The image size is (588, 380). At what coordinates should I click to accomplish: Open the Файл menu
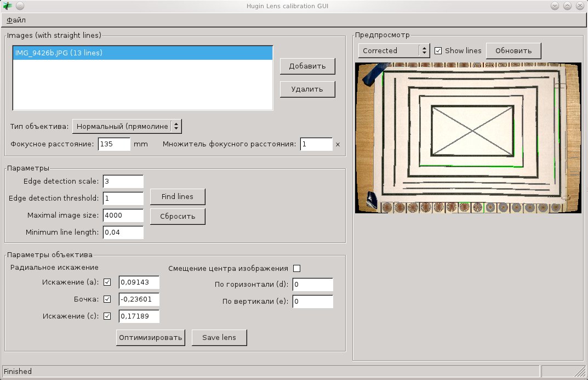(x=16, y=20)
